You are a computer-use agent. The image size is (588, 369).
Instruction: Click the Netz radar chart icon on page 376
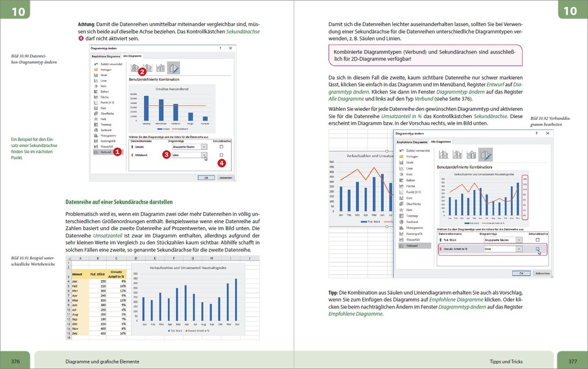click(96, 118)
